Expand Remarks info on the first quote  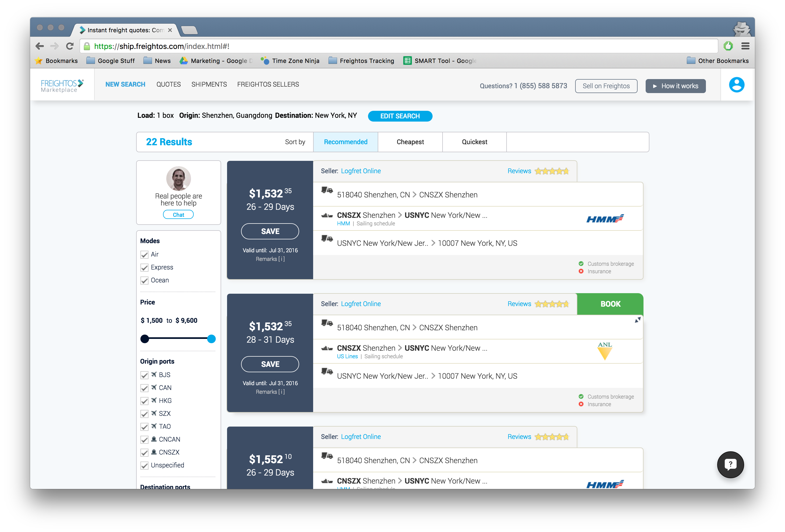coord(270,259)
